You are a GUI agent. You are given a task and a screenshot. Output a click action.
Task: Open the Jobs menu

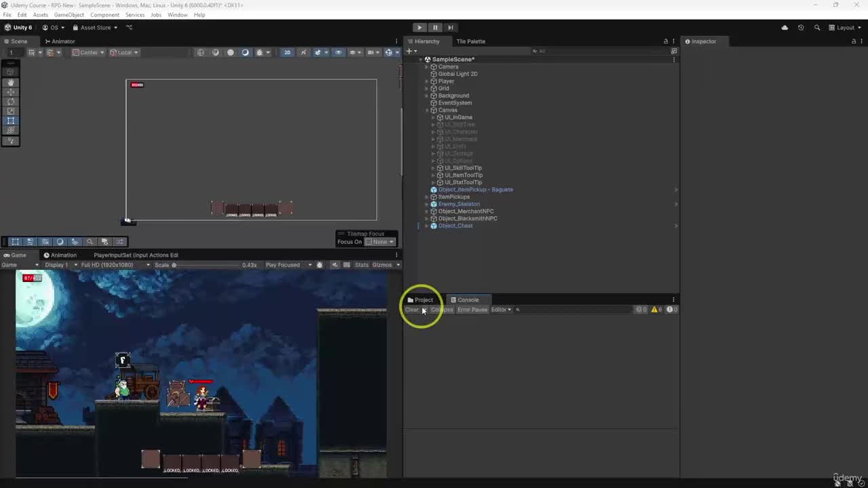156,15
